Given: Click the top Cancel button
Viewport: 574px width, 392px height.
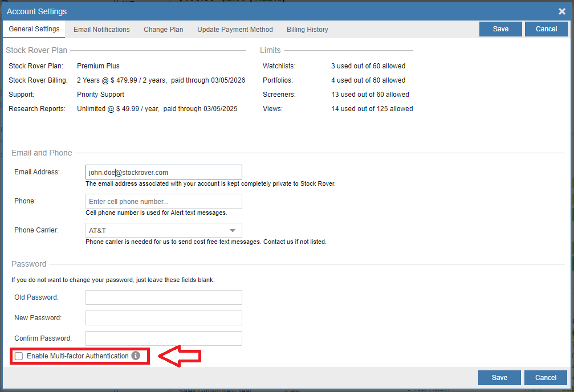Looking at the screenshot, I should click(x=545, y=28).
